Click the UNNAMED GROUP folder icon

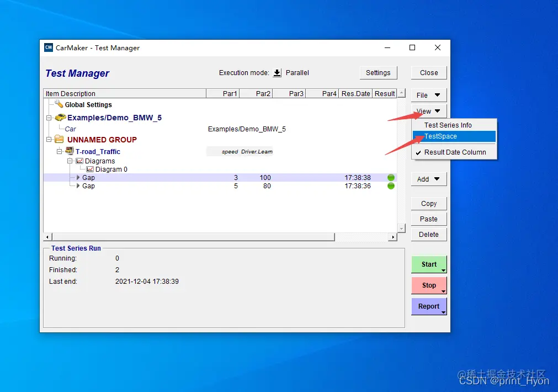point(59,139)
